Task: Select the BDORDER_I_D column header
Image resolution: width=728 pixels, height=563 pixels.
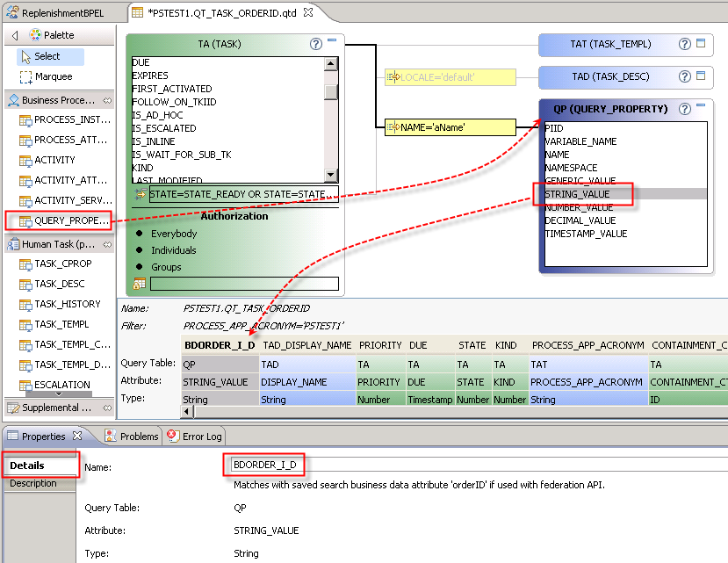Action: point(220,345)
